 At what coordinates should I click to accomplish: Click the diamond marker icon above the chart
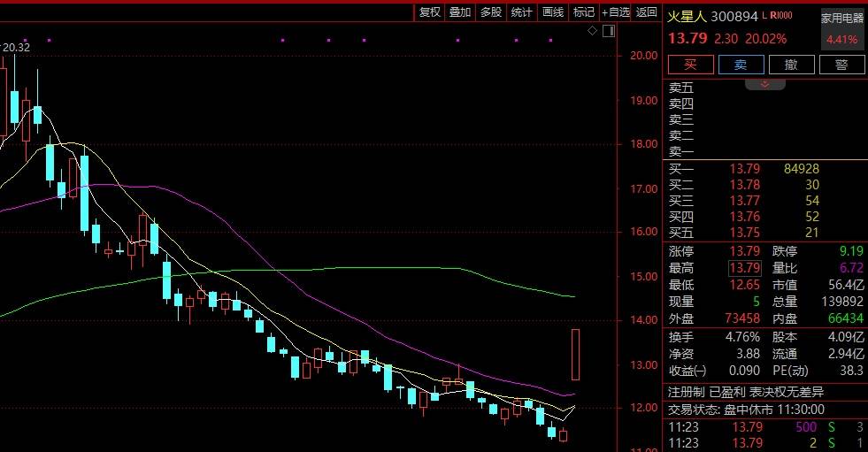pyautogui.click(x=592, y=31)
